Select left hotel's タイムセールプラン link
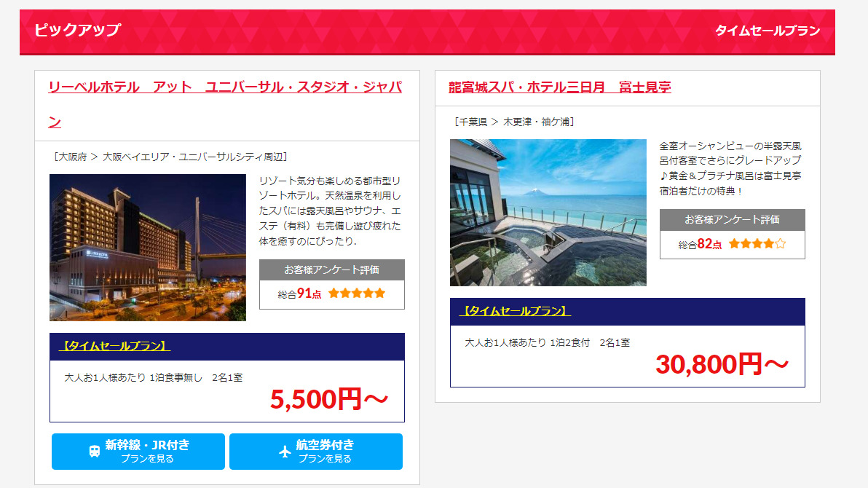This screenshot has height=488, width=868. (114, 346)
